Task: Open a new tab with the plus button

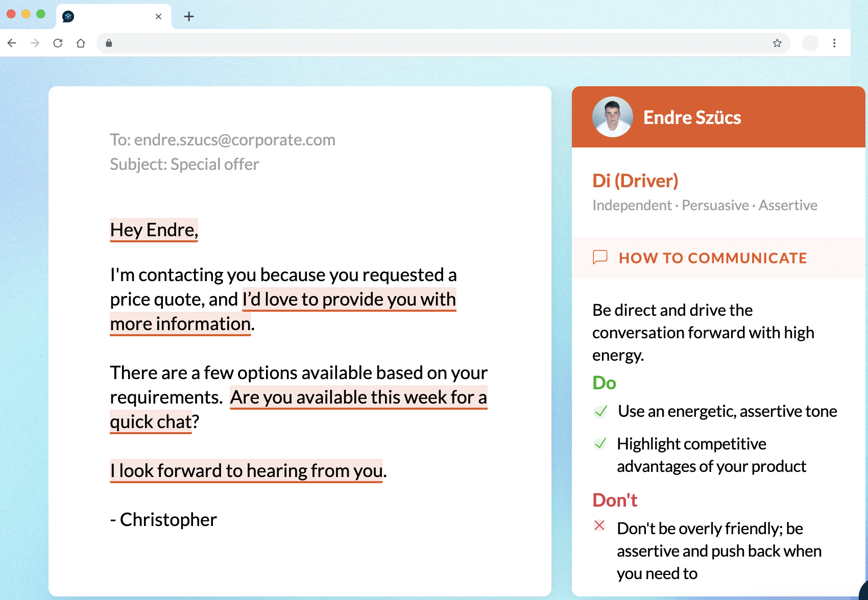Action: click(x=189, y=16)
